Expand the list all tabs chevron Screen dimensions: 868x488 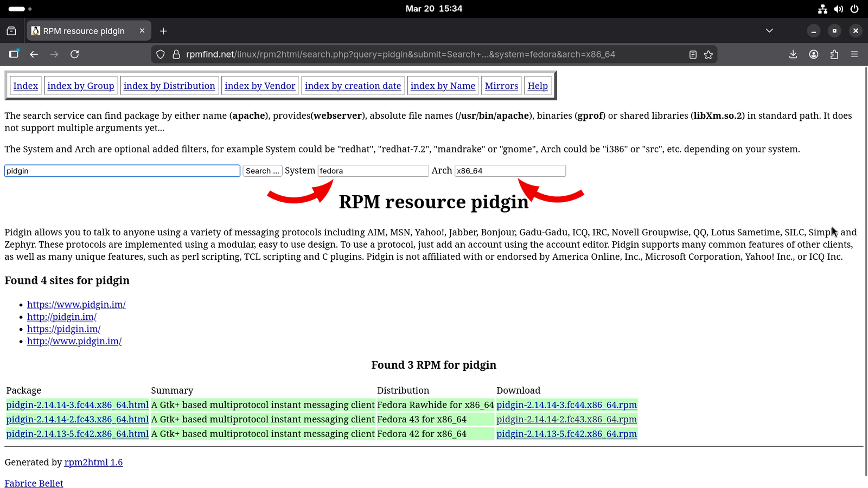(x=769, y=31)
